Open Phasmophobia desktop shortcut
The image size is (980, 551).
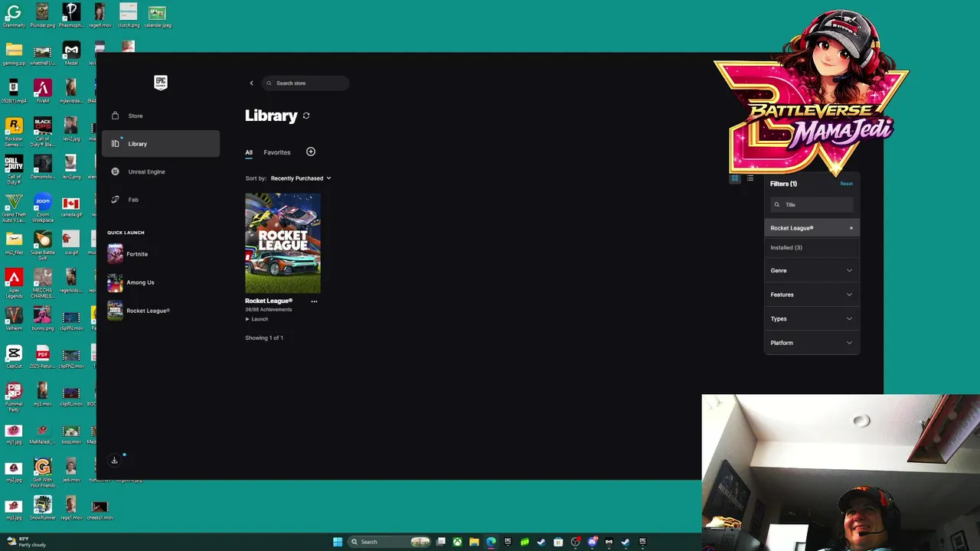coord(71,15)
